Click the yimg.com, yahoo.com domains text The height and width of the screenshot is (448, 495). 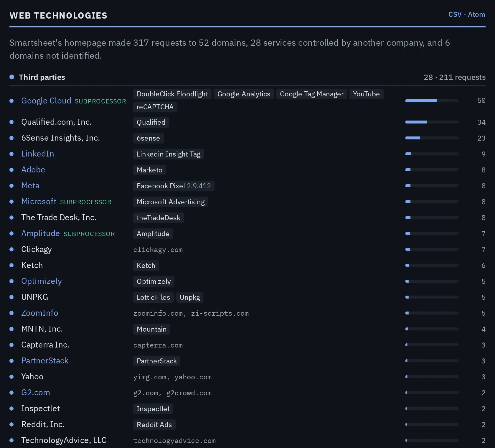coord(172,377)
